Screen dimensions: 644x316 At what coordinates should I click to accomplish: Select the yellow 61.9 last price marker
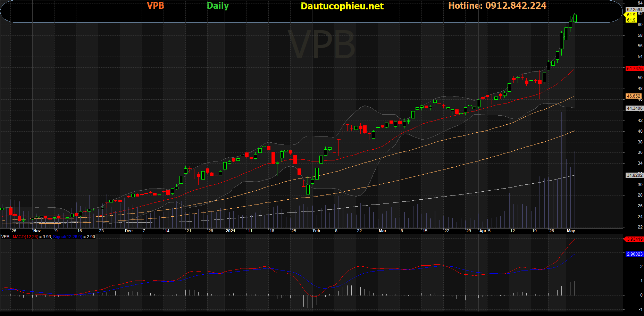click(x=631, y=15)
